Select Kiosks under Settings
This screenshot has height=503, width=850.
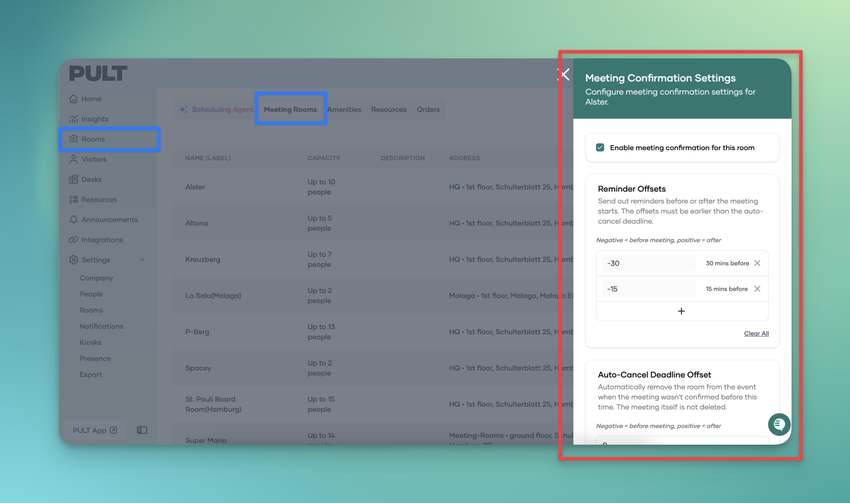click(x=90, y=342)
